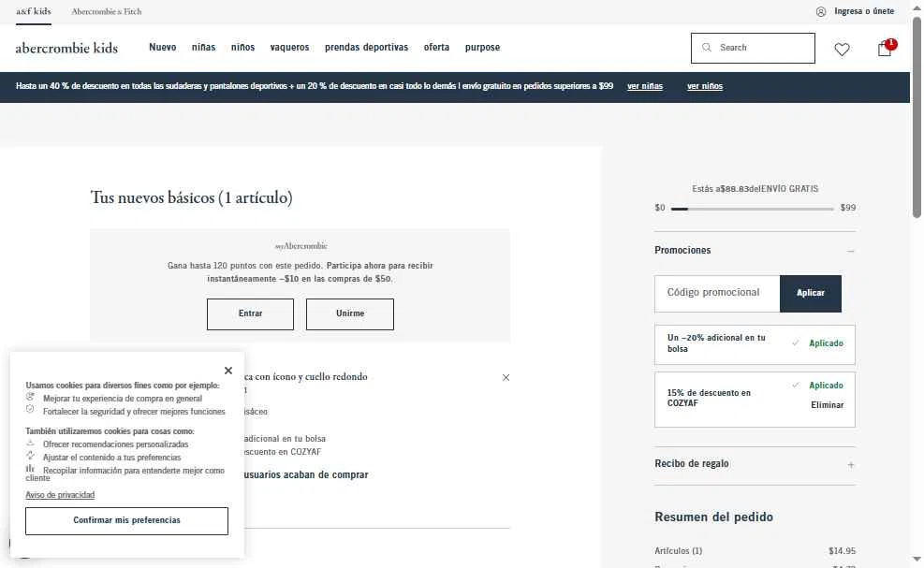This screenshot has height=568, width=924.
Task: Open the vaqueros menu
Action: (289, 47)
